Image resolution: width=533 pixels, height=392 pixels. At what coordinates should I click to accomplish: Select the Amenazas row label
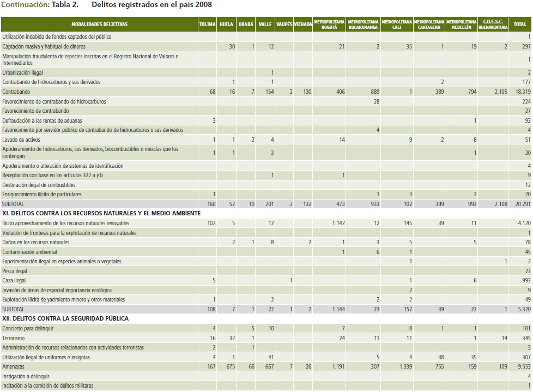pyautogui.click(x=14, y=367)
